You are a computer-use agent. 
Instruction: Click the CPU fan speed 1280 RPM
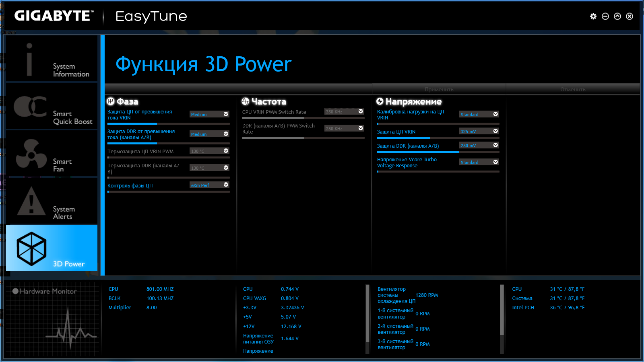click(x=427, y=295)
